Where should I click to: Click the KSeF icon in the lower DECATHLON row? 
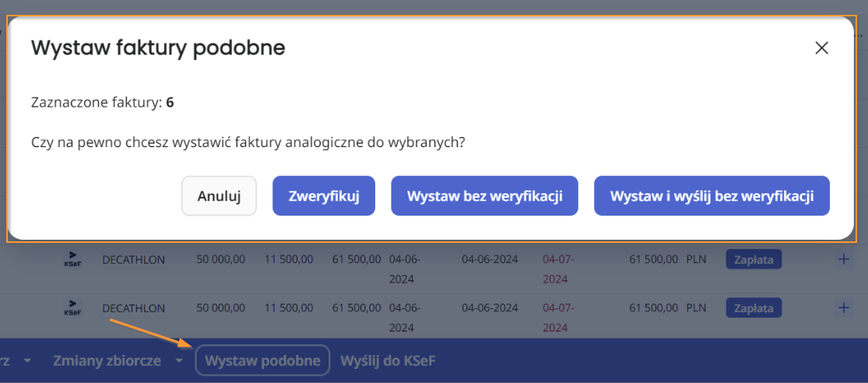pyautogui.click(x=72, y=307)
